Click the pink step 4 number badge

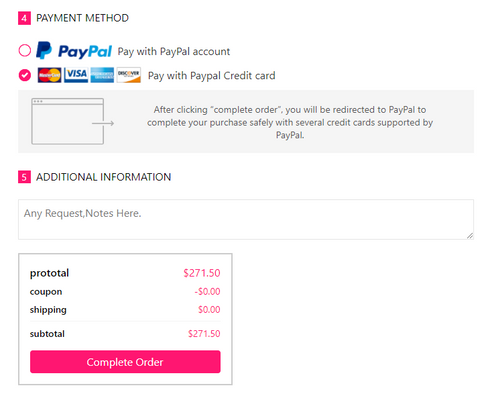click(x=24, y=18)
